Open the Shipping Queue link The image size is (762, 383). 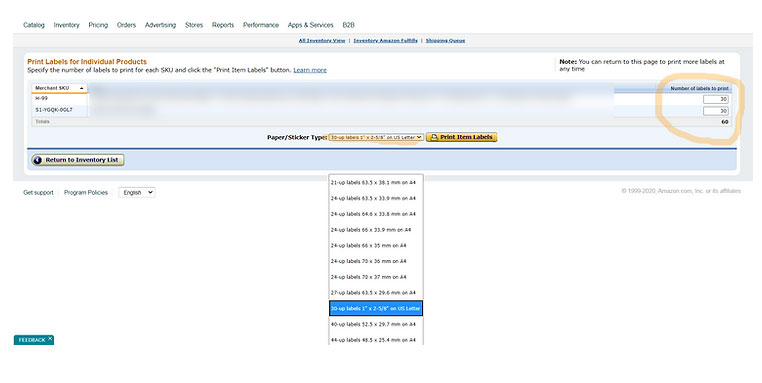tap(445, 40)
